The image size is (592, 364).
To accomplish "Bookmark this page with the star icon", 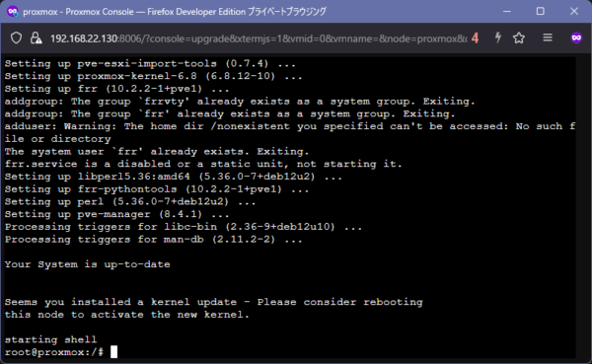I will [519, 37].
